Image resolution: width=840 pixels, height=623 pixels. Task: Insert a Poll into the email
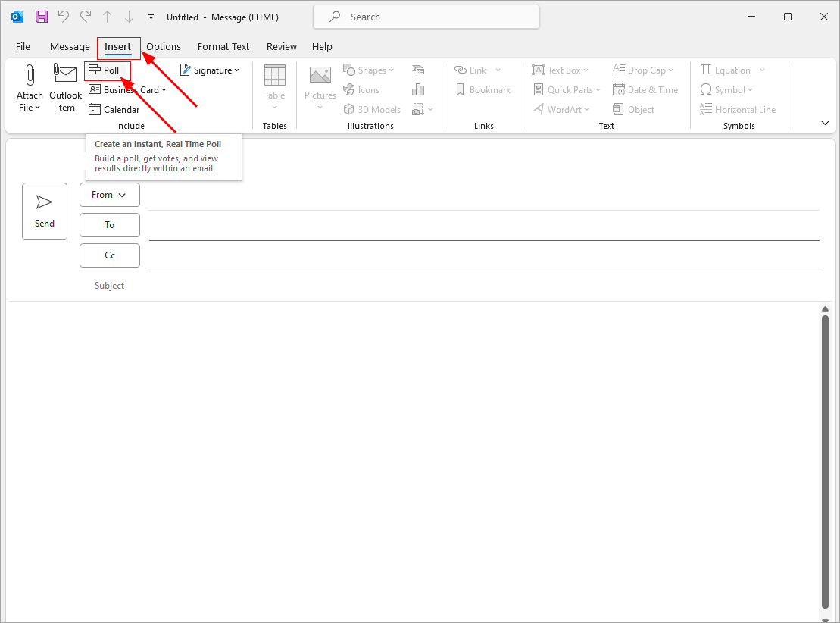point(107,70)
